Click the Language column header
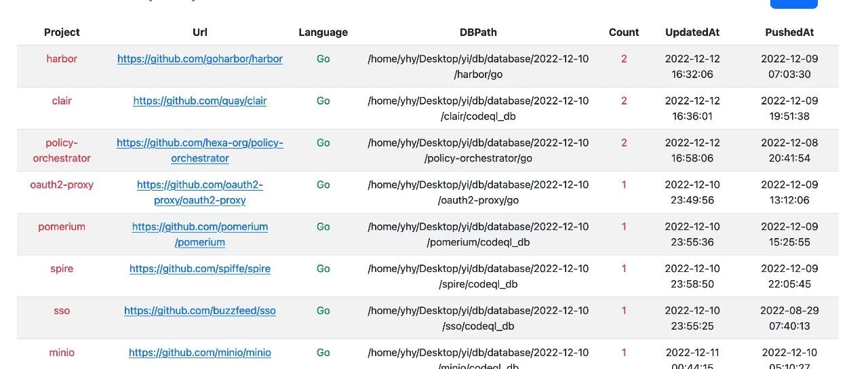The image size is (868, 369). click(323, 33)
